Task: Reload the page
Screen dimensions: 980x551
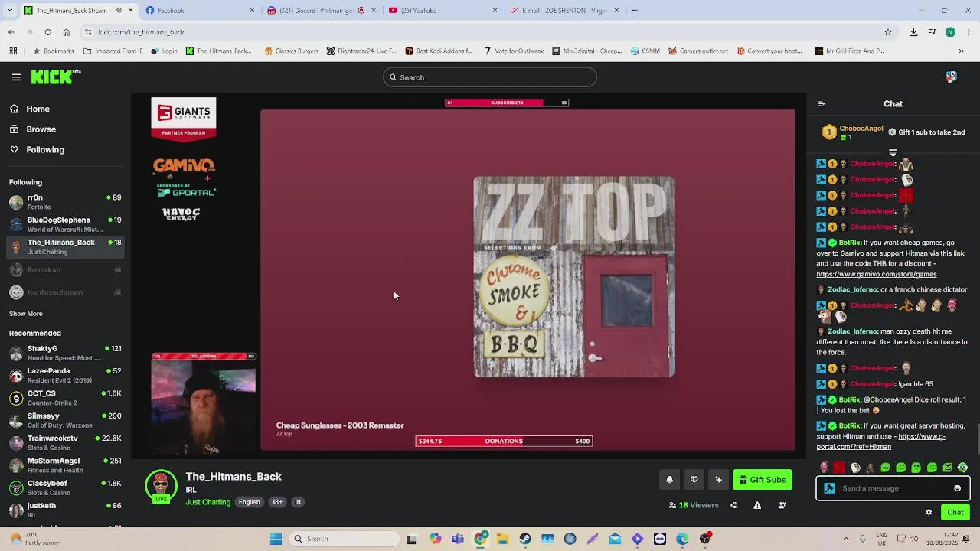Action: 47,32
